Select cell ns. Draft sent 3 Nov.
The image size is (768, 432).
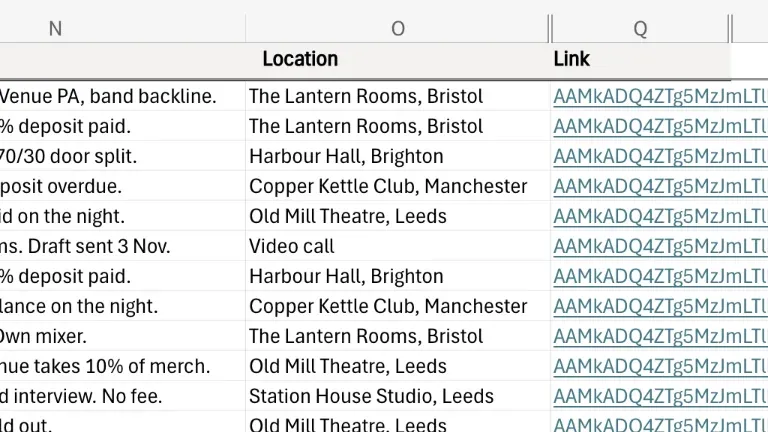pos(122,246)
